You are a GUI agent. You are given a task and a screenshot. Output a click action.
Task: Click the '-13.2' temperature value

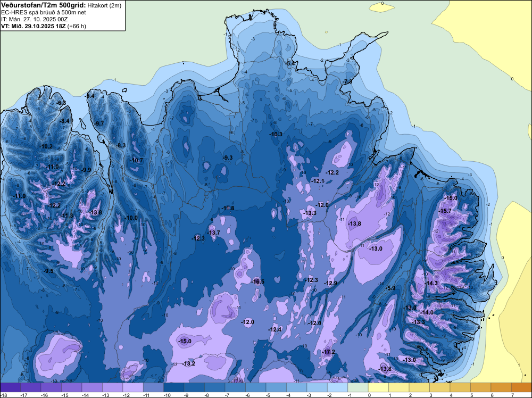click(x=188, y=363)
